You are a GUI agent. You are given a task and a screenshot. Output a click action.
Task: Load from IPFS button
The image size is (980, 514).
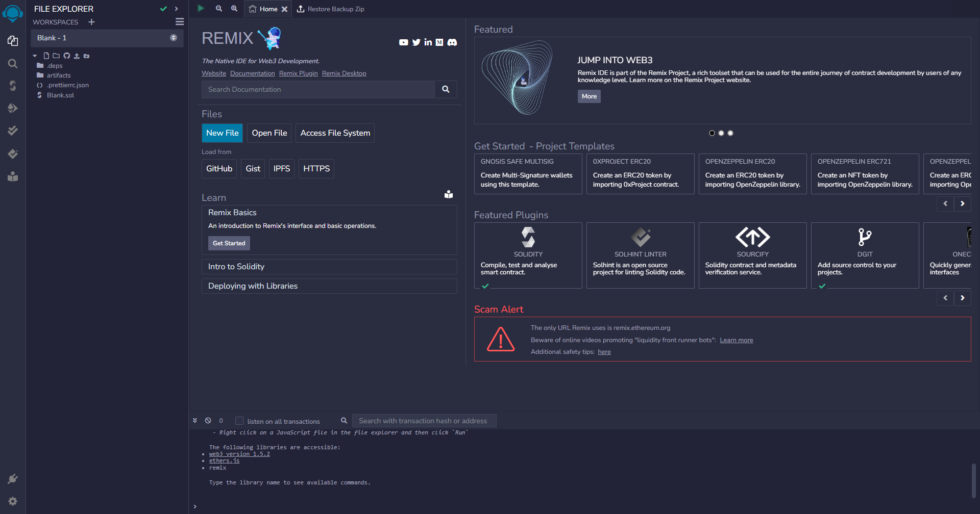click(x=282, y=169)
